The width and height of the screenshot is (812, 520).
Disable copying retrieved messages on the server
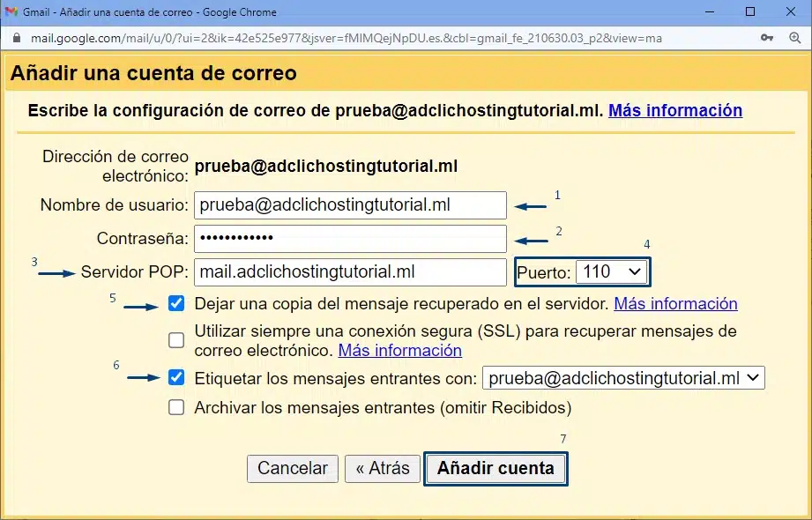pos(175,303)
